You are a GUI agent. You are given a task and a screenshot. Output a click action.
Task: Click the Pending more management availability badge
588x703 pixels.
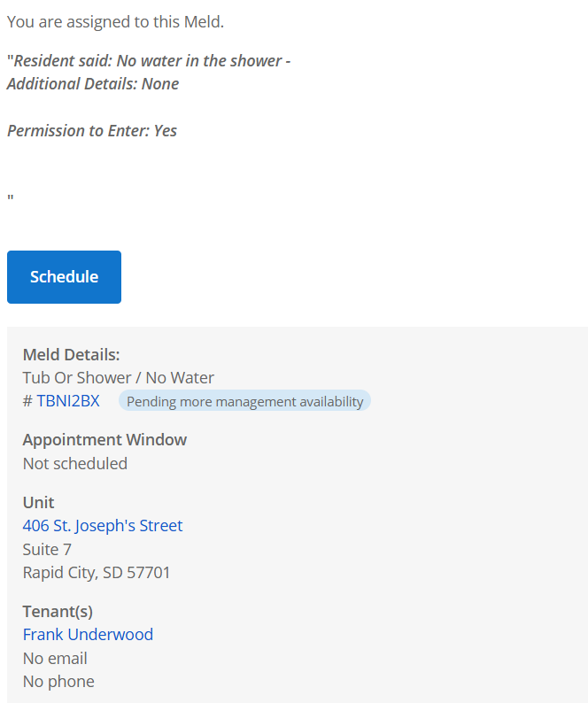coord(244,401)
